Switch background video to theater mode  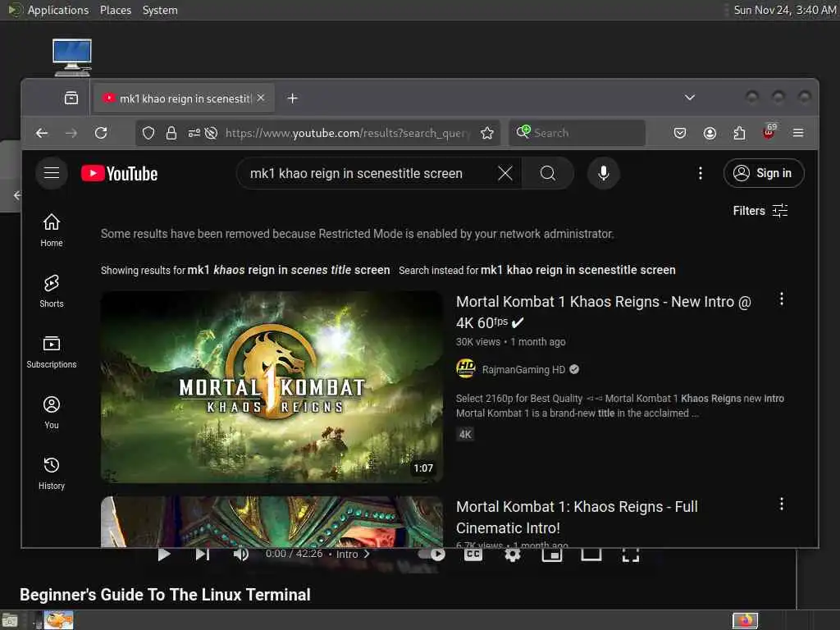(591, 555)
